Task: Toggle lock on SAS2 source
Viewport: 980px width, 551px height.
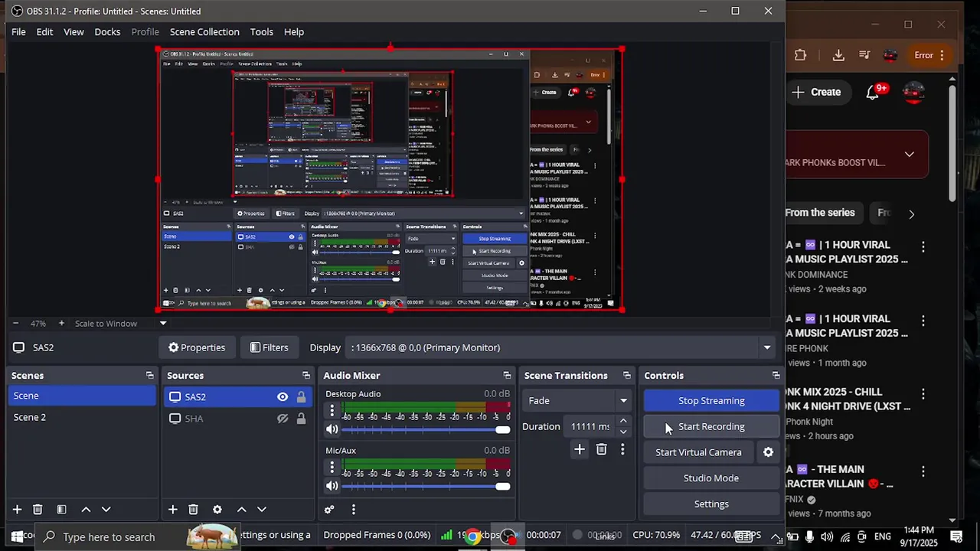Action: (301, 397)
